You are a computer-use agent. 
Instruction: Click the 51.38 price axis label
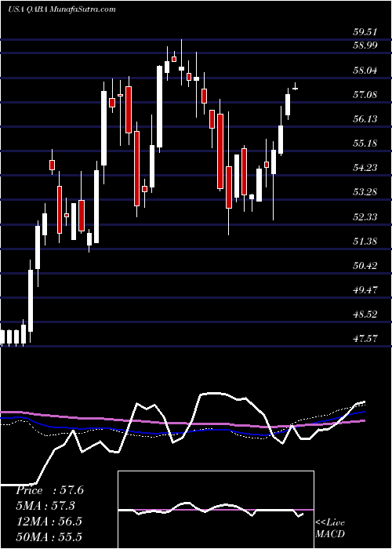365,241
